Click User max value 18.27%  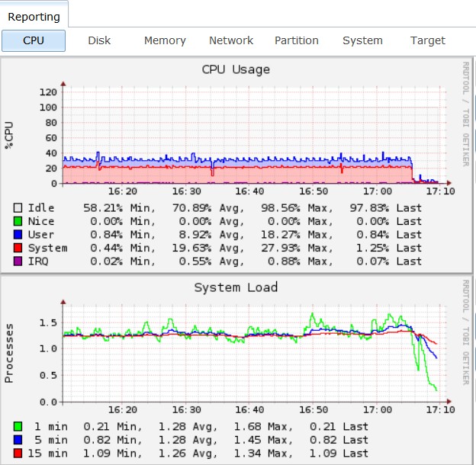point(281,235)
